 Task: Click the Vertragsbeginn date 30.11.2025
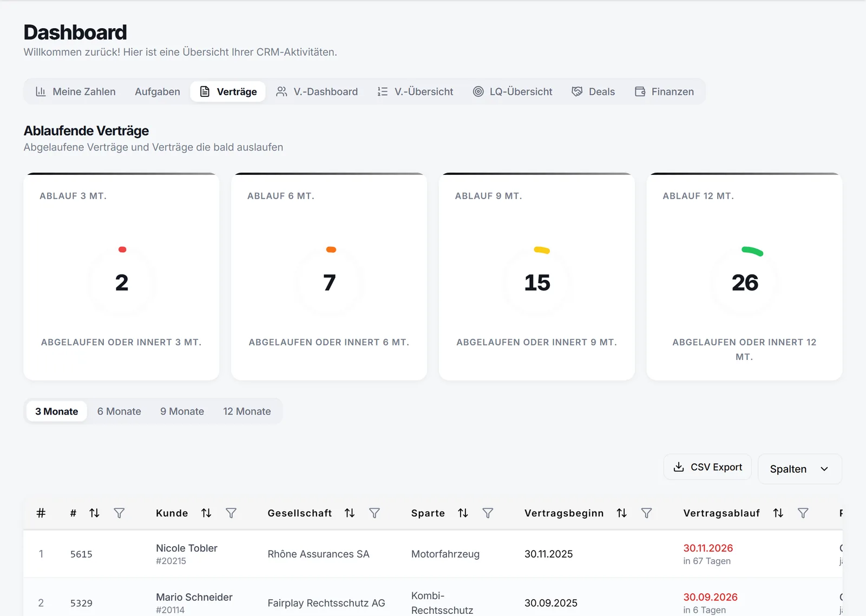[x=548, y=554]
